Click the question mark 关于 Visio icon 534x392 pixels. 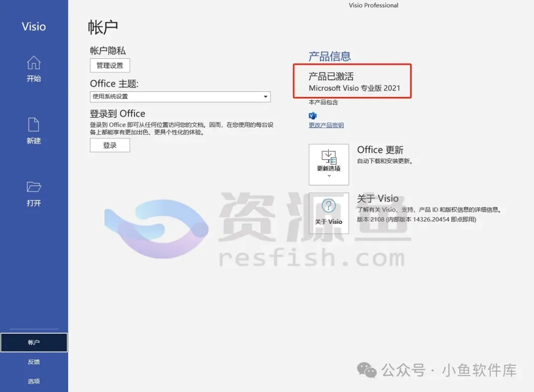[329, 206]
